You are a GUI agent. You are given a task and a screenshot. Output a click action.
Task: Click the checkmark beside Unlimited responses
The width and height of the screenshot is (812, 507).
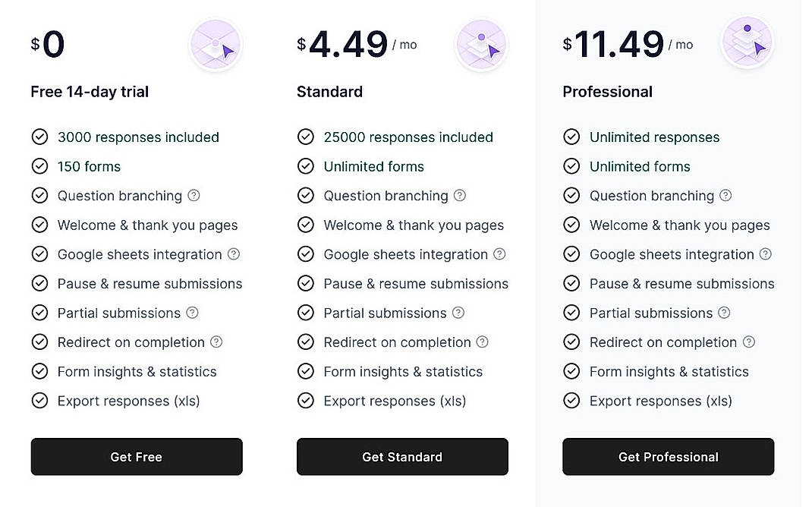tap(571, 137)
